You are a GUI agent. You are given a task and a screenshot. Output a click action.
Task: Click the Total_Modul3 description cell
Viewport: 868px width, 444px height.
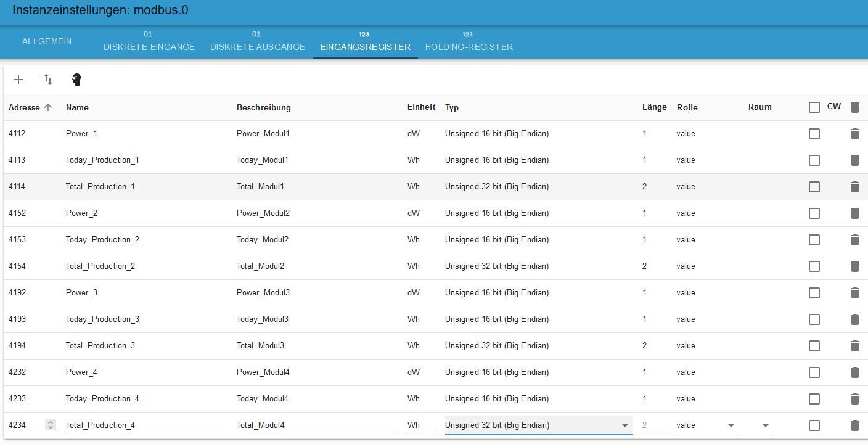coord(261,346)
